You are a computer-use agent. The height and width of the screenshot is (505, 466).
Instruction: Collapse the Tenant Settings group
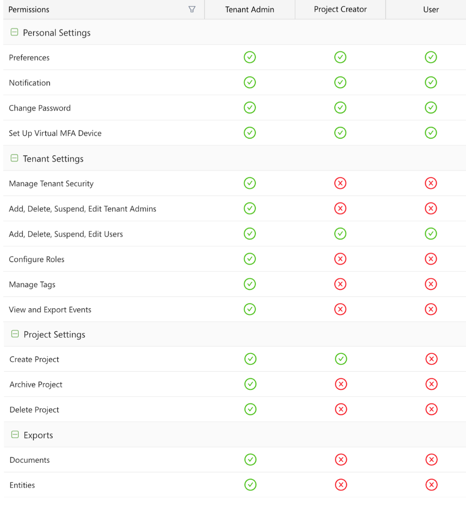pyautogui.click(x=14, y=158)
